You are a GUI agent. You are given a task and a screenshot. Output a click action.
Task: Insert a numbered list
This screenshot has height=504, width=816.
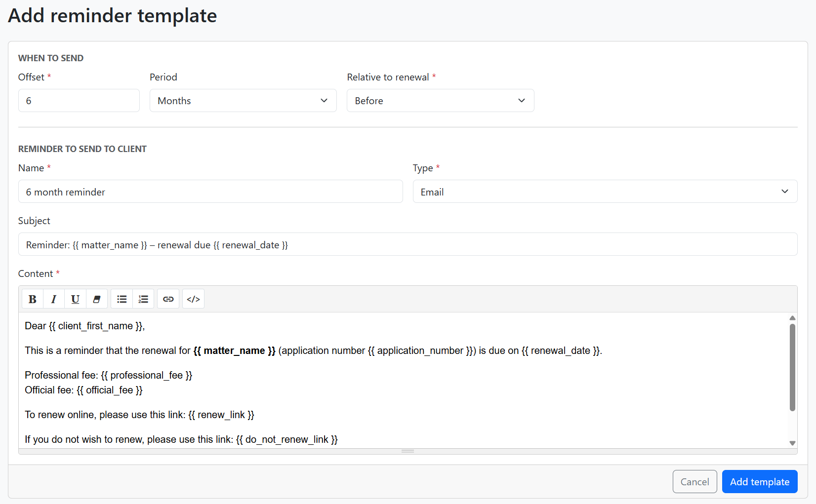[143, 299]
